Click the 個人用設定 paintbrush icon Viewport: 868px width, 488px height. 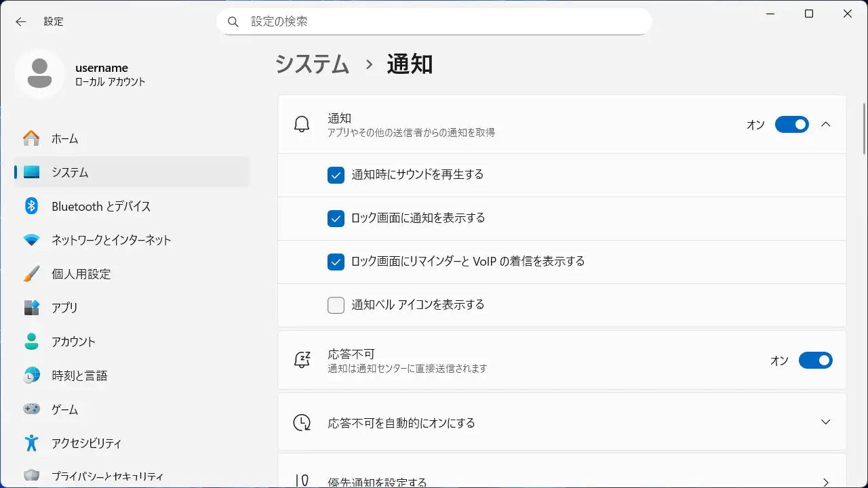[31, 274]
